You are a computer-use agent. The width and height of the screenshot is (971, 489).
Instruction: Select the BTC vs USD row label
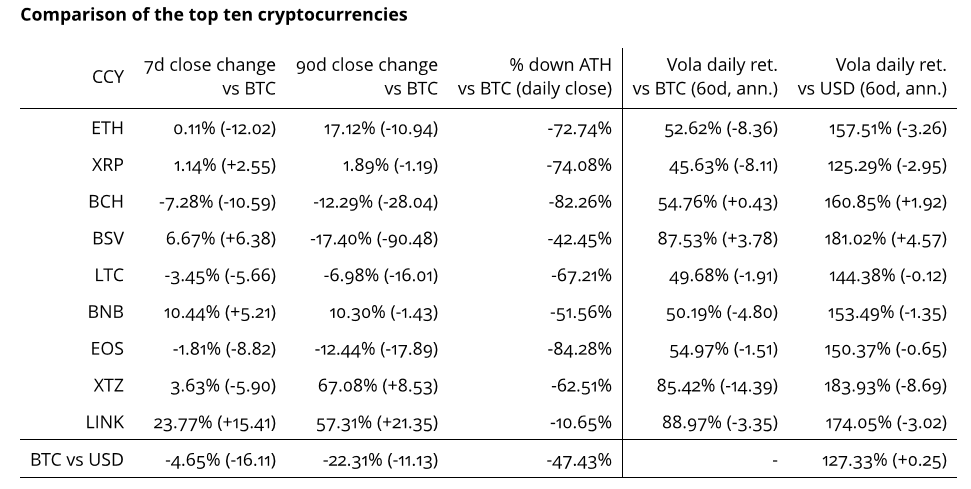pos(77,461)
